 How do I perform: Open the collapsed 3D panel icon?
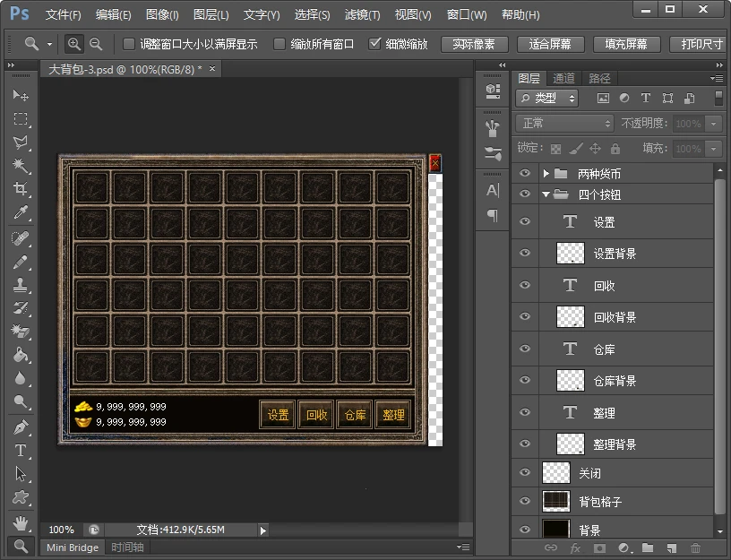click(493, 90)
